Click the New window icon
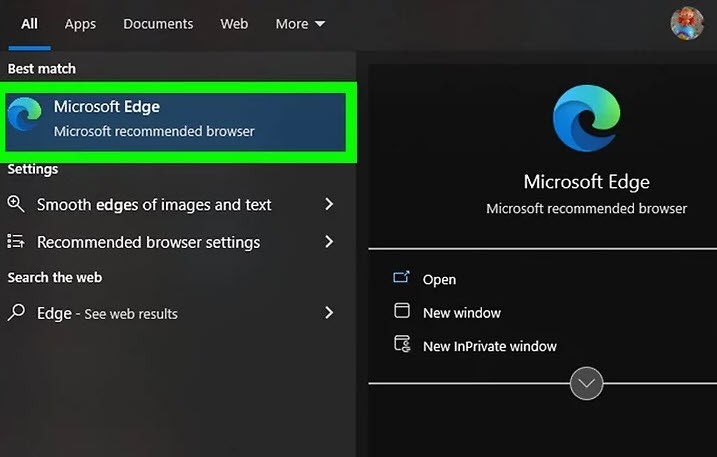The width and height of the screenshot is (717, 457). click(402, 310)
